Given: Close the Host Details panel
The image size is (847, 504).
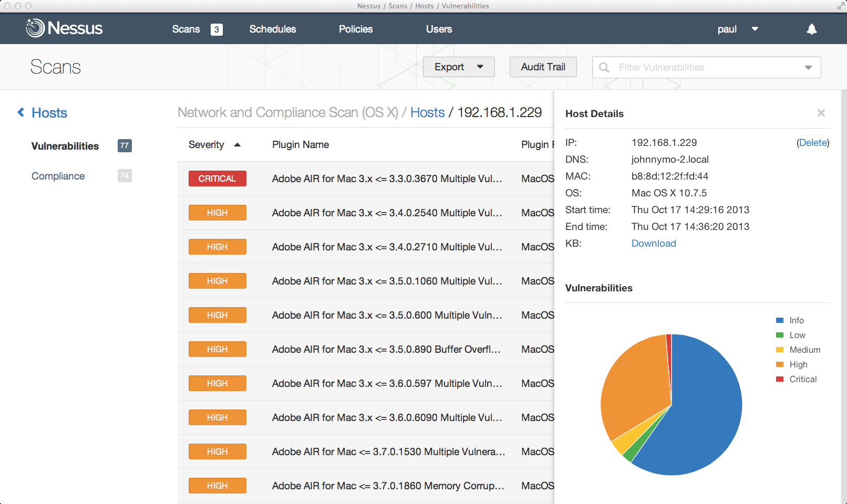Looking at the screenshot, I should 821,113.
